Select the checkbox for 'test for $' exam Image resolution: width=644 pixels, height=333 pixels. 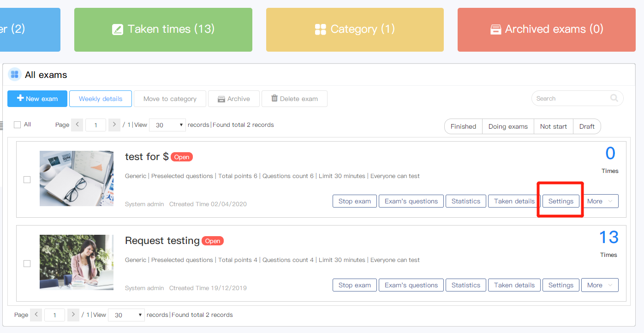27,179
